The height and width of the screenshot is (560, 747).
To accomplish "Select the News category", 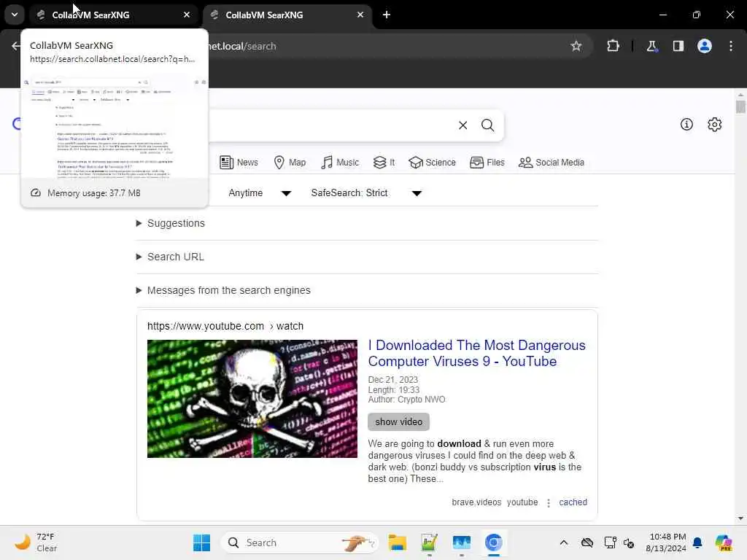I will coord(239,163).
